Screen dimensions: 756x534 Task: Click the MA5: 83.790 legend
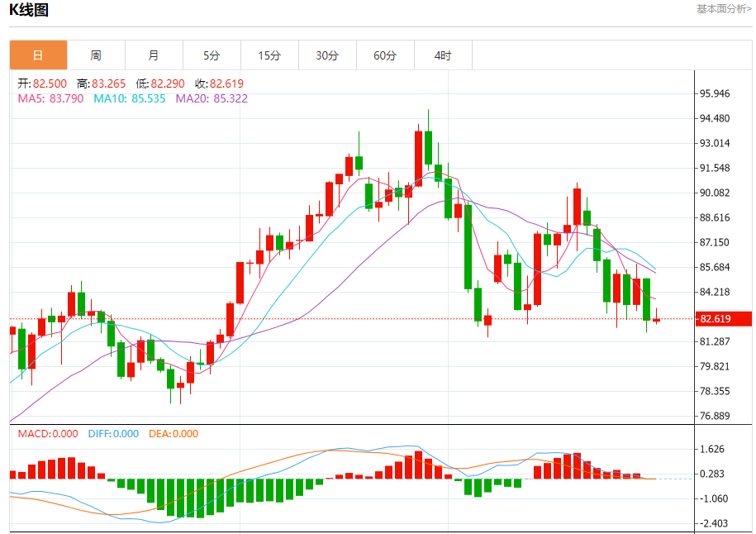(50, 98)
